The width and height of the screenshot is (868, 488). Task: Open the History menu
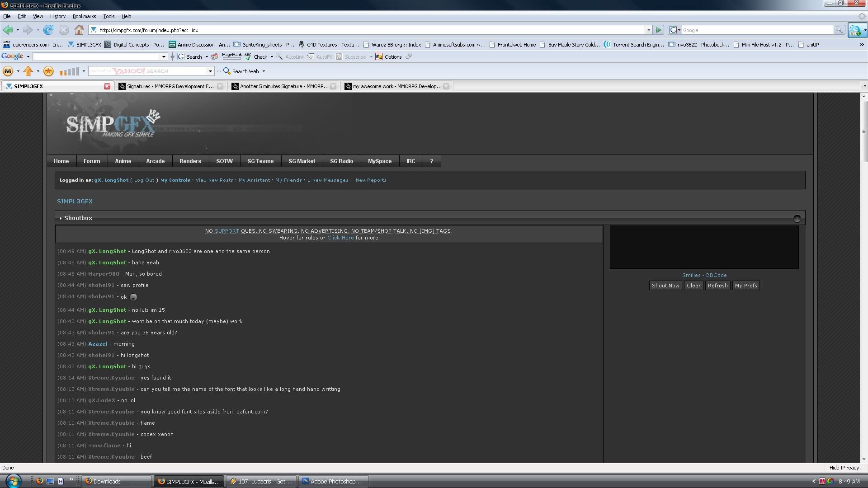point(58,16)
